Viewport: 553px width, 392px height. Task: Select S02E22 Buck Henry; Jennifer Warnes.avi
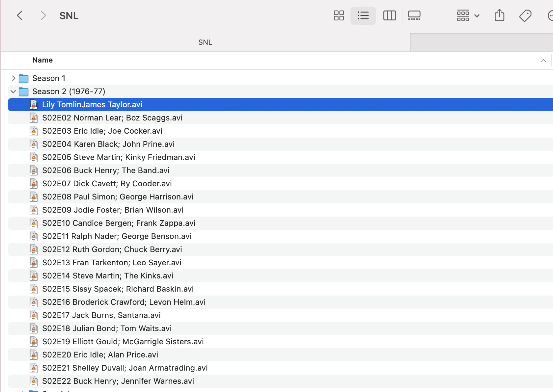click(x=118, y=381)
